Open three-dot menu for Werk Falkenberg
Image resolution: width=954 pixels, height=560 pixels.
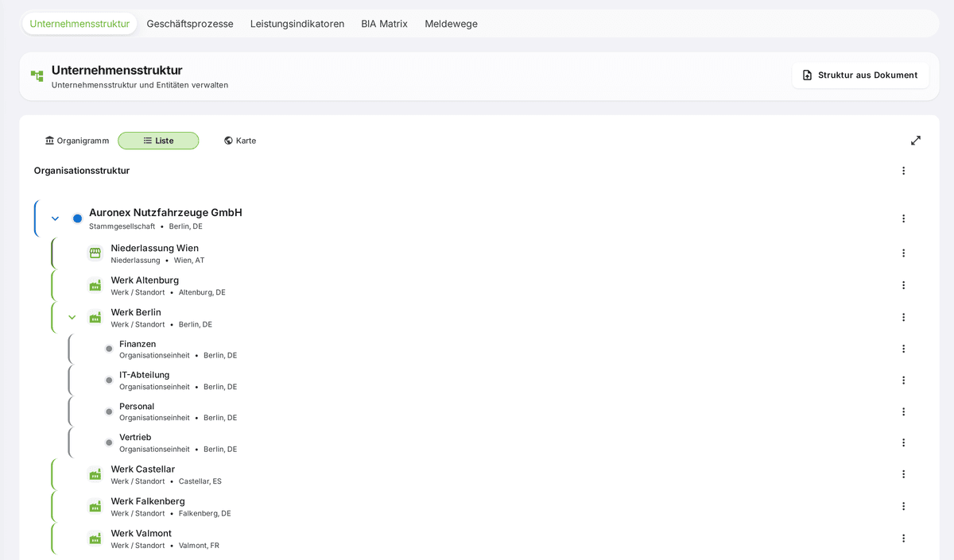(x=903, y=506)
